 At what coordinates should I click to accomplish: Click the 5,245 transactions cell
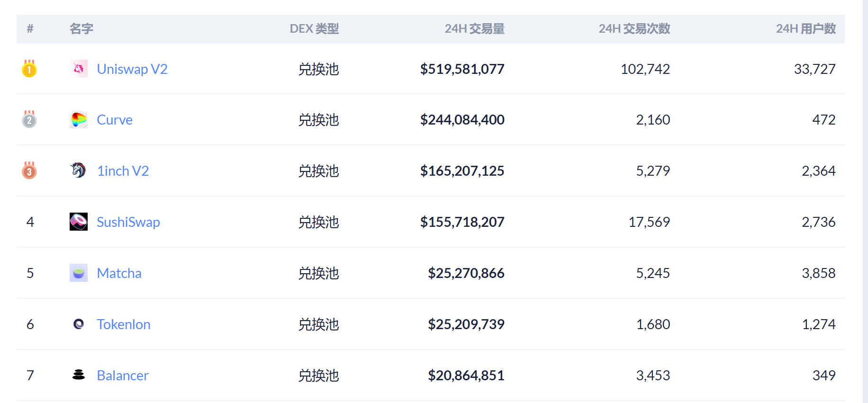(653, 273)
